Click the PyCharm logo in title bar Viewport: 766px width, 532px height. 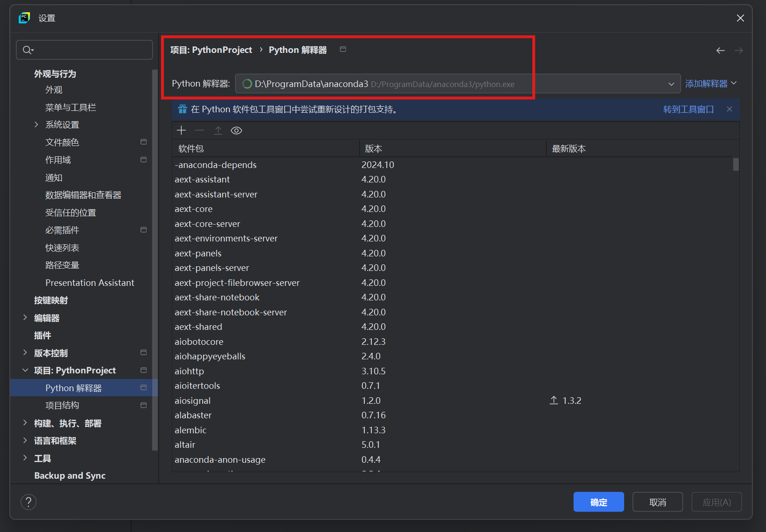point(24,18)
